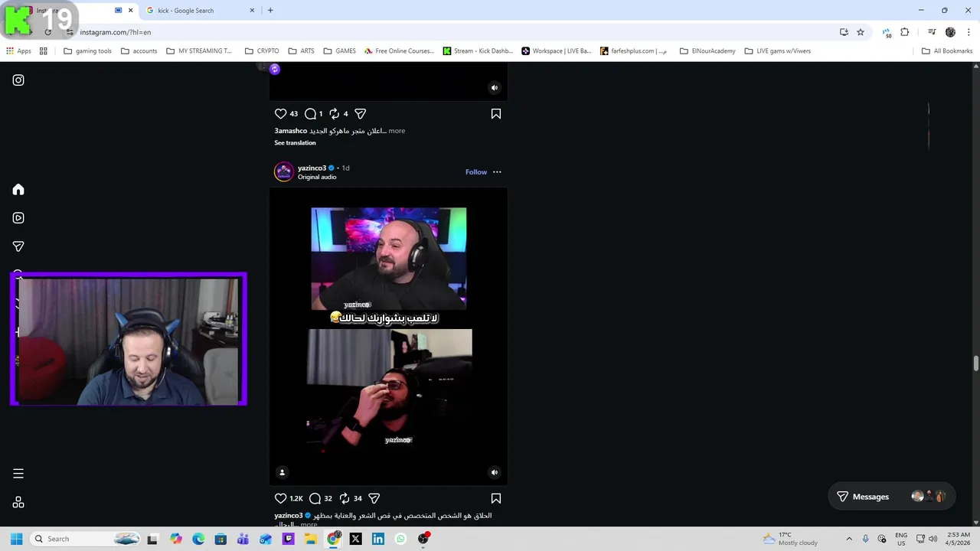Show hidden system tray icons
Image resolution: width=980 pixels, height=551 pixels.
point(848,539)
